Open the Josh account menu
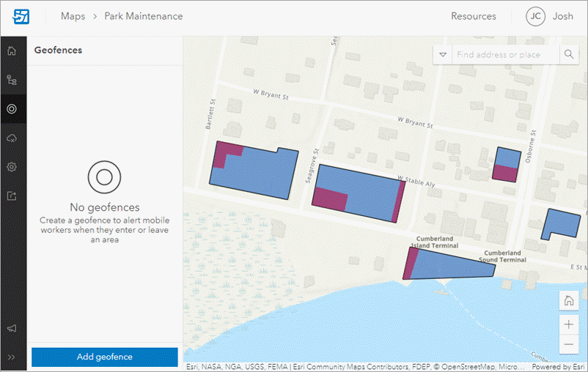 [562, 17]
